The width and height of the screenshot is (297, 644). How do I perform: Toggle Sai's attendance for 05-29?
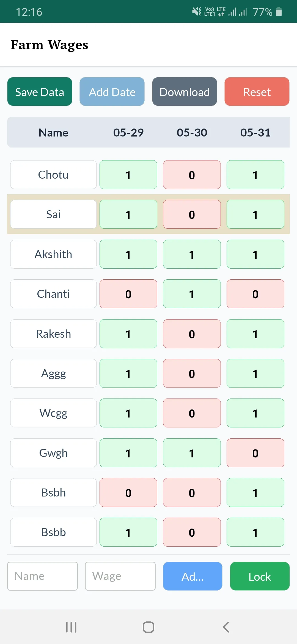coord(128,214)
